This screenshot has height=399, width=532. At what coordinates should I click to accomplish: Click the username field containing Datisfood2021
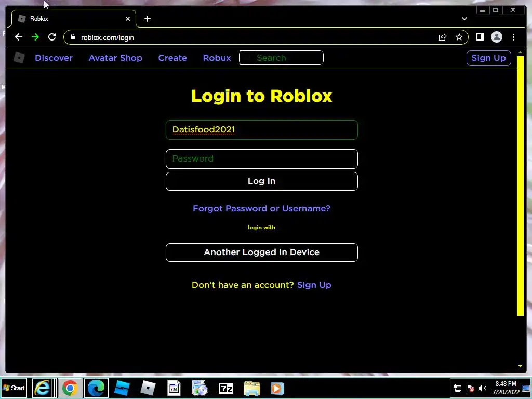(262, 129)
